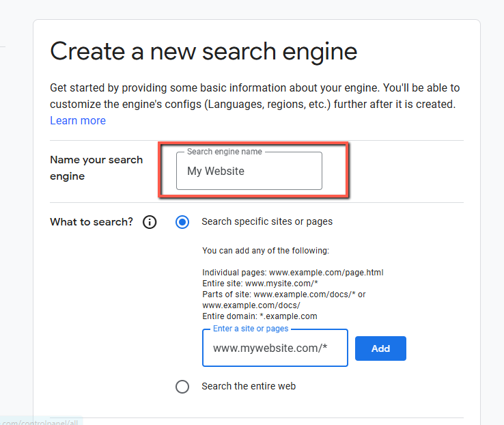Image resolution: width=504 pixels, height=425 pixels.
Task: Click the controlpanel URL in status bar
Action: point(40,422)
